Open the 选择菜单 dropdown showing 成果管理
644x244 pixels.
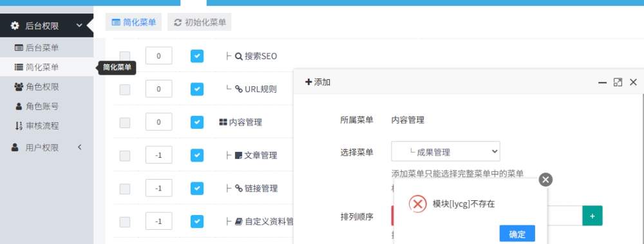tap(446, 151)
